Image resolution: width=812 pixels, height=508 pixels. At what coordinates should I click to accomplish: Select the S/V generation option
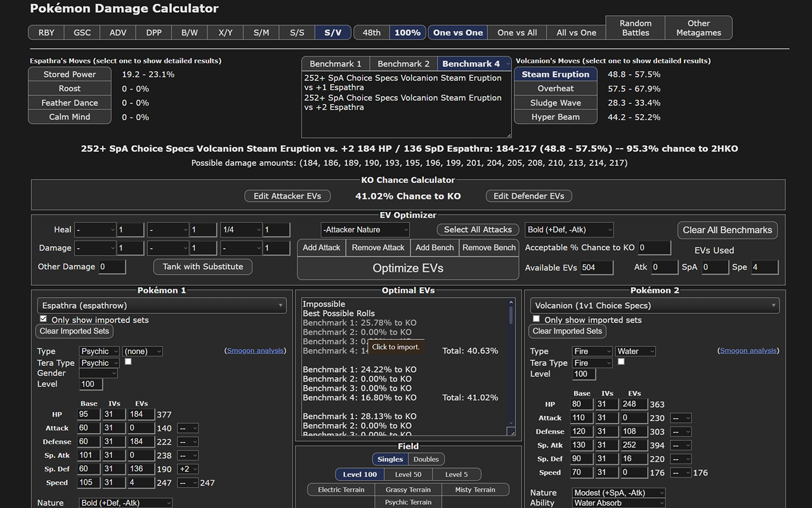click(x=333, y=32)
